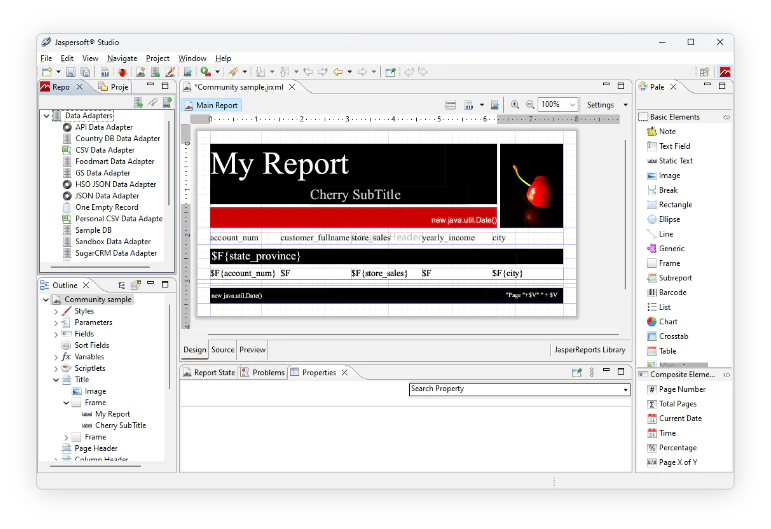Click the Save All toolbar icon
Viewport: 771px width, 529px height.
(x=85, y=72)
